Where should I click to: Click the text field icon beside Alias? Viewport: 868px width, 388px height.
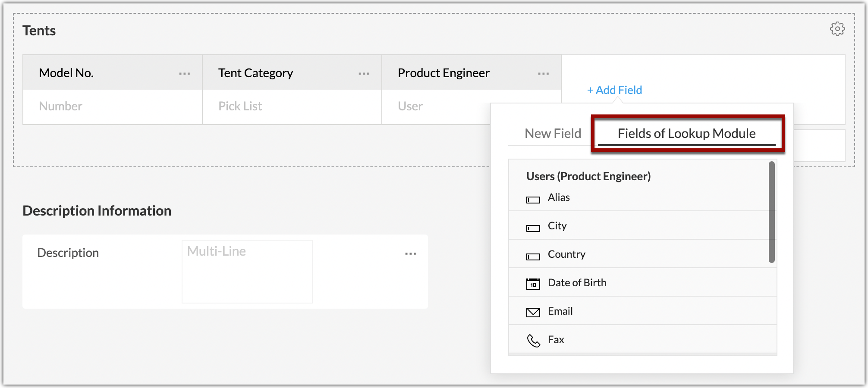tap(533, 200)
